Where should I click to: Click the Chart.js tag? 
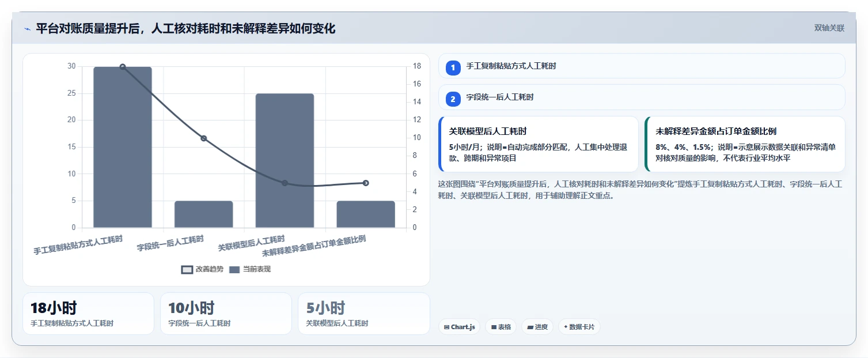[459, 327]
